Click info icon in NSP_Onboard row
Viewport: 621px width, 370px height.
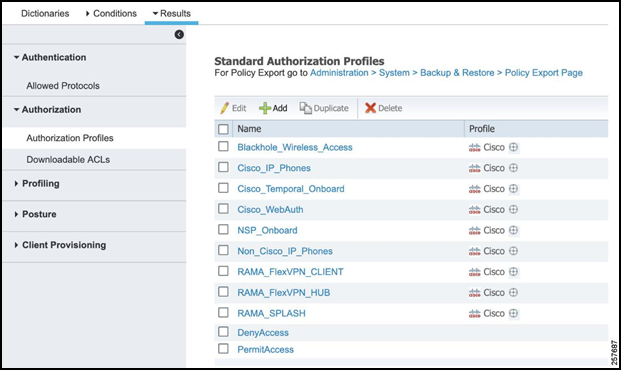pyautogui.click(x=513, y=230)
